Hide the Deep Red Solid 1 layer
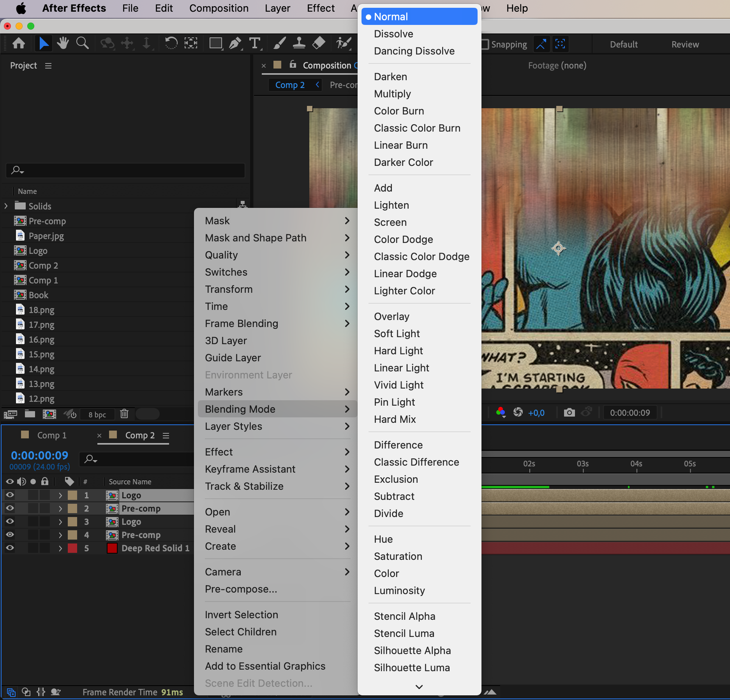 pyautogui.click(x=10, y=548)
